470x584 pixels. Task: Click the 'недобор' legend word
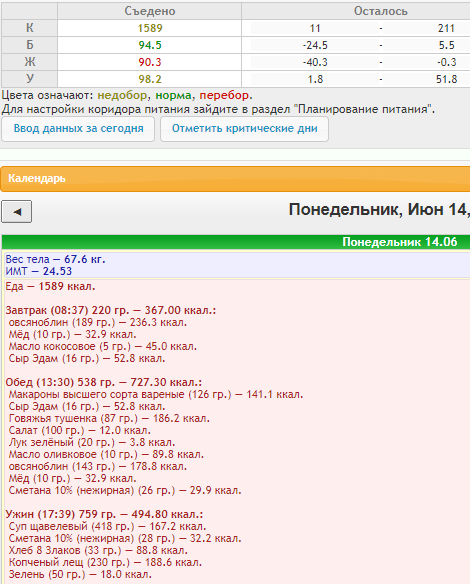point(122,95)
